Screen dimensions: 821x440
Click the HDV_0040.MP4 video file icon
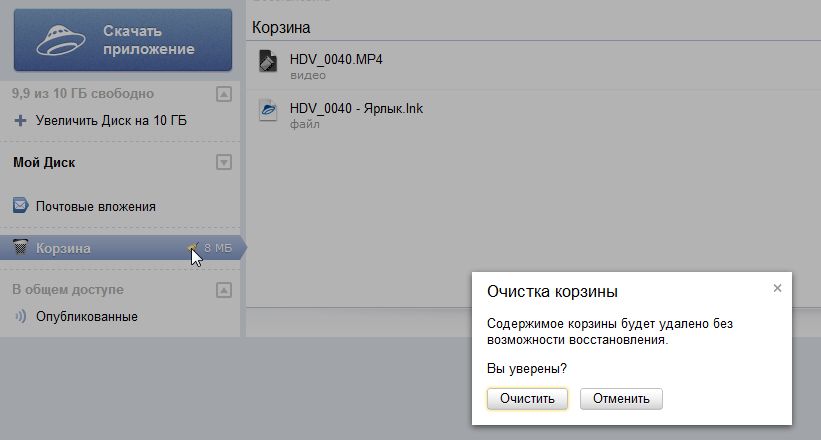268,61
